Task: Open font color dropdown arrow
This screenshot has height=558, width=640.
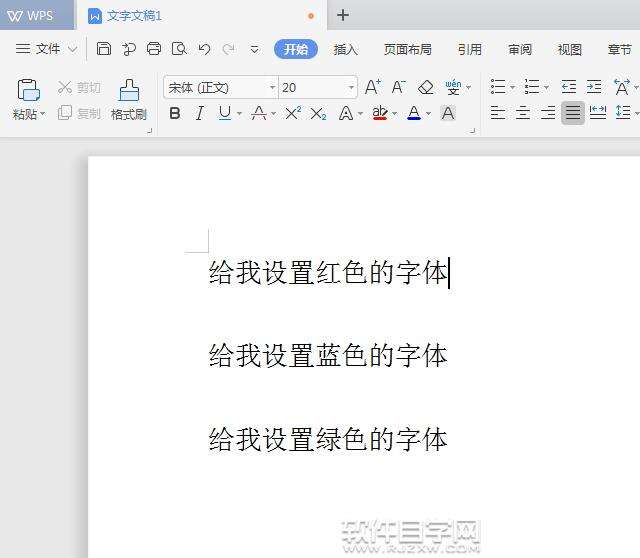Action: pyautogui.click(x=429, y=113)
